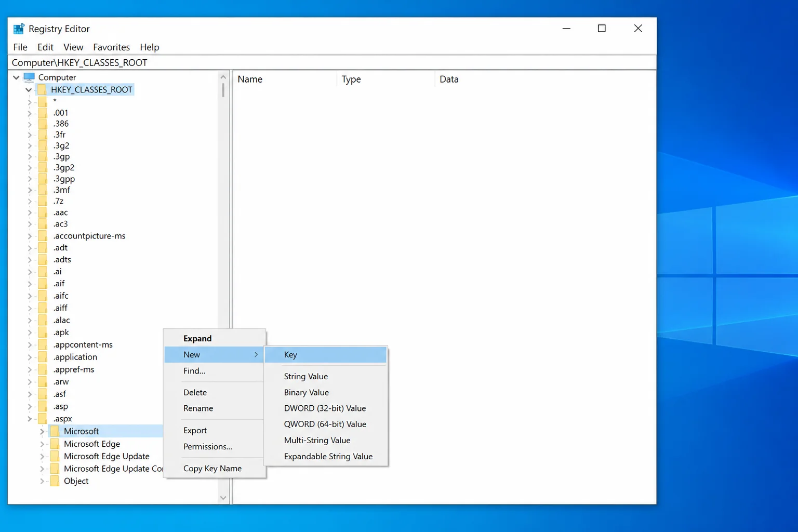Expand the .001 key
Viewport: 798px width, 532px height.
click(30, 113)
